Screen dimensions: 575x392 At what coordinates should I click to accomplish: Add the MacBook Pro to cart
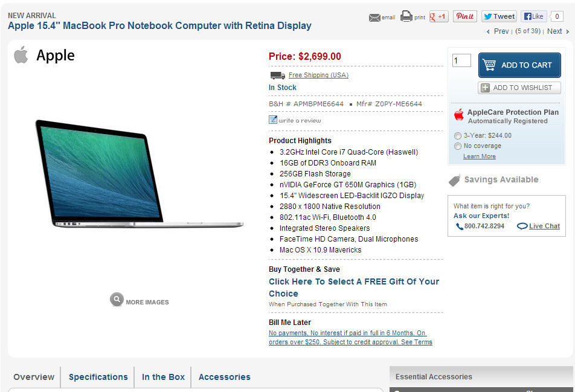[519, 65]
